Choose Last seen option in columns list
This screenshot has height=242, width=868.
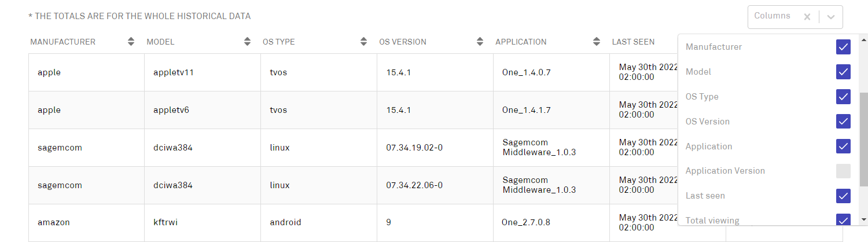705,196
